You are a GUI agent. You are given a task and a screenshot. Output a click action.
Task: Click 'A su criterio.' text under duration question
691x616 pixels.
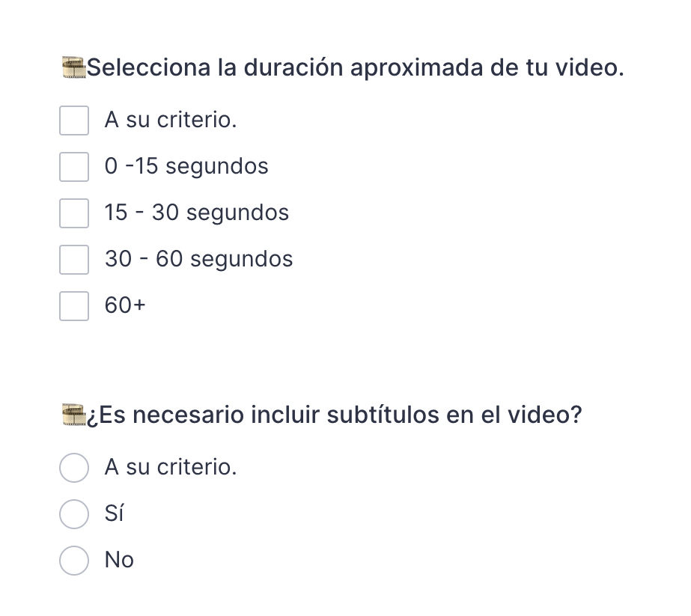pyautogui.click(x=171, y=120)
